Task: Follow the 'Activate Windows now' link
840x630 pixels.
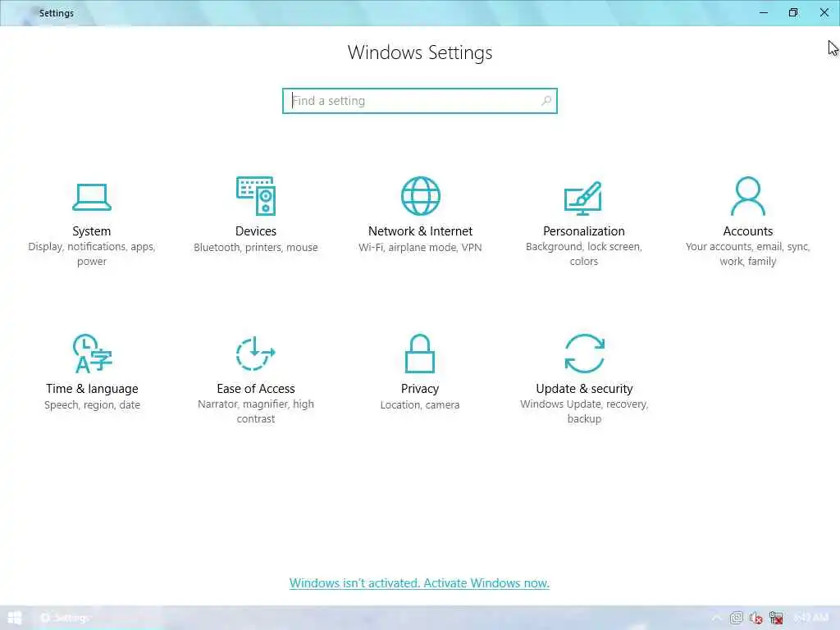Action: (486, 583)
